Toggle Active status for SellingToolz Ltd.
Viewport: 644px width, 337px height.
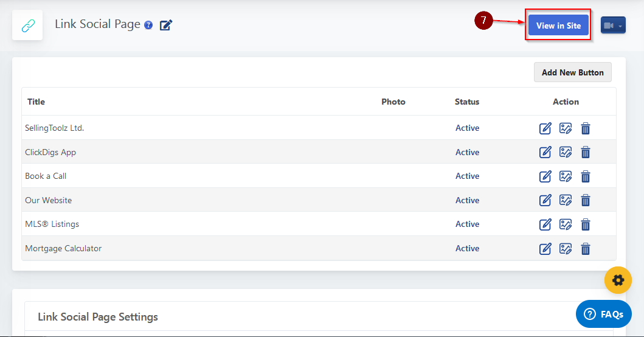[x=467, y=128]
